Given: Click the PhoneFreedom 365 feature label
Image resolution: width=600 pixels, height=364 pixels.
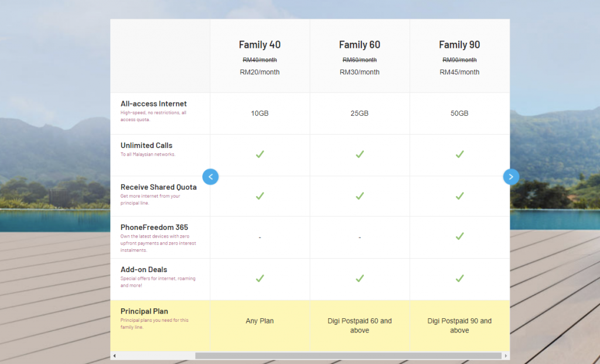Looking at the screenshot, I should (x=154, y=228).
